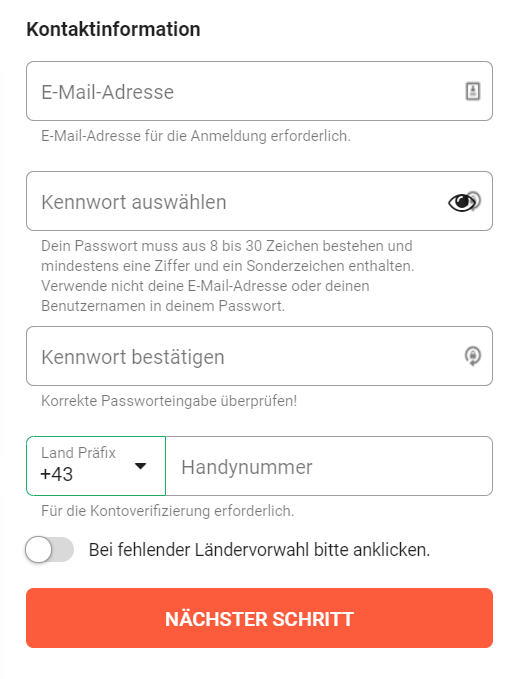Click the contact autofill icon in the email field
This screenshot has height=679, width=517.
(472, 91)
